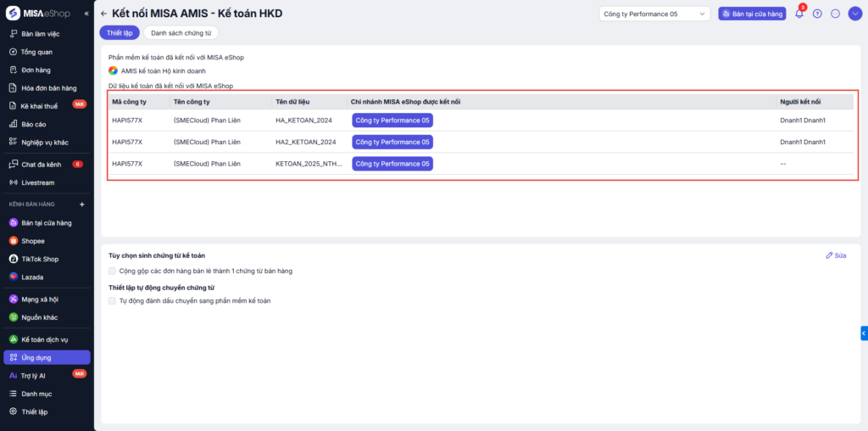Open Livestream from sidebar
Image resolution: width=868 pixels, height=431 pixels.
(39, 182)
